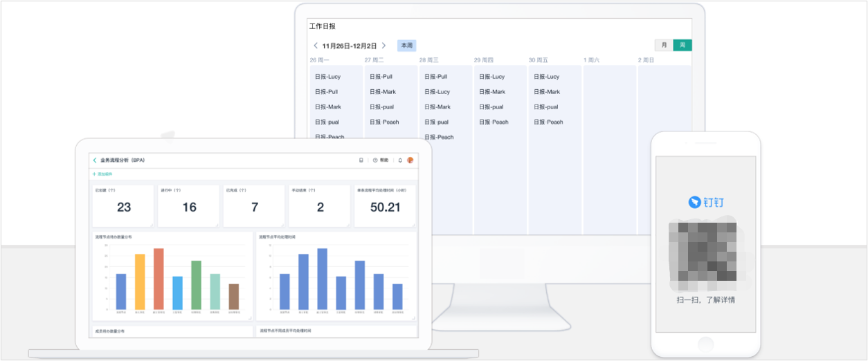868x361 pixels.
Task: Select the 29 周四 column header
Action: click(x=484, y=61)
